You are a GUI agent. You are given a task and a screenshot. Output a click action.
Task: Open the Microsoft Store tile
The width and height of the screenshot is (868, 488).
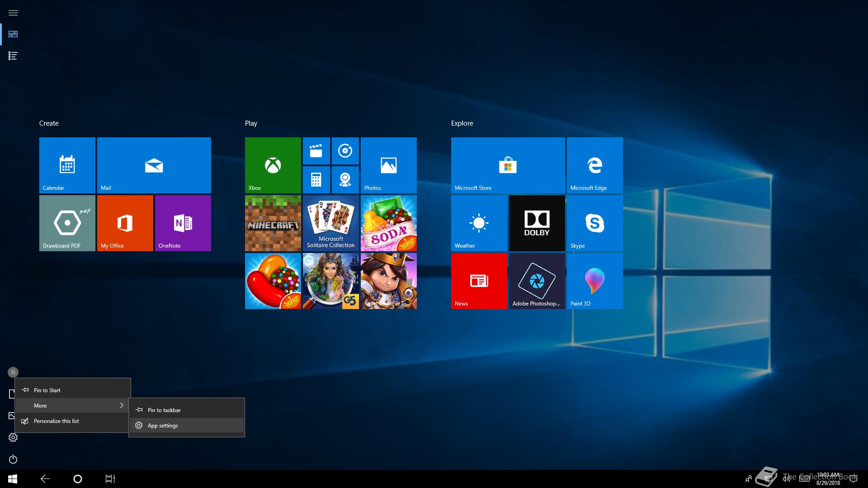(x=508, y=165)
